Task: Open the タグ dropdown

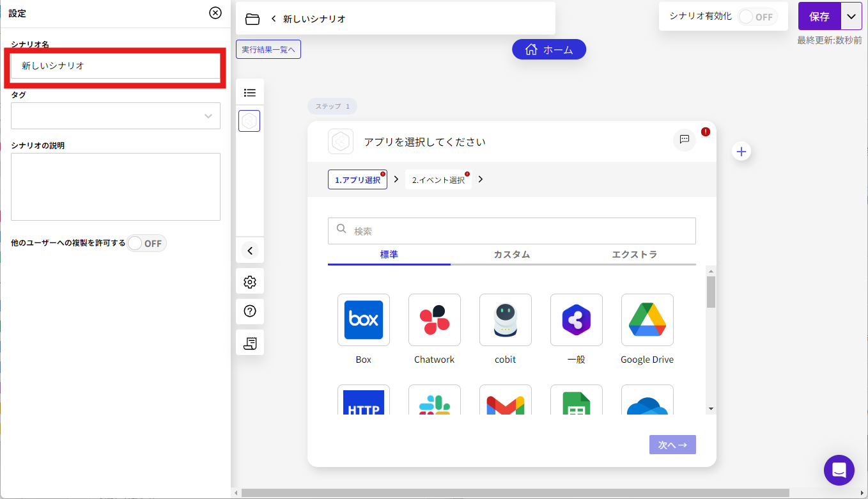Action: point(116,116)
